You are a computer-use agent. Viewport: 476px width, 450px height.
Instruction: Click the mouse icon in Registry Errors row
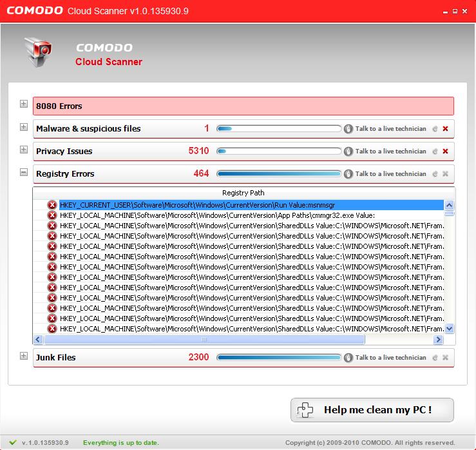pos(348,174)
